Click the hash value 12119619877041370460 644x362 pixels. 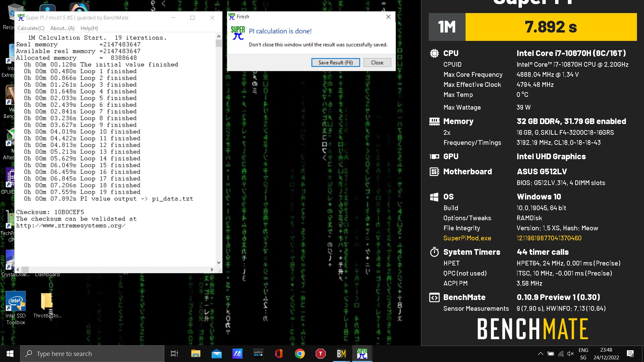[x=549, y=238]
